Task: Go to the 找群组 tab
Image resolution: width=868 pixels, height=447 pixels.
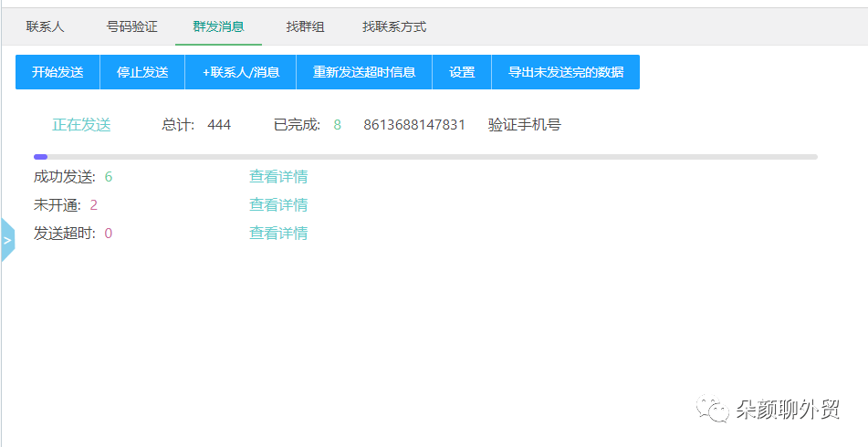Action: 305,26
